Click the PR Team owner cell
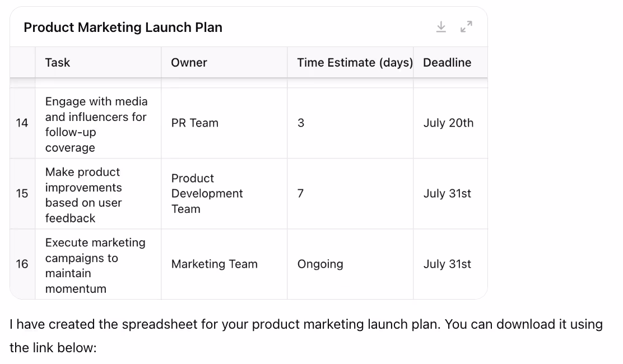Viewport: 623px width, 364px height. tap(224, 123)
